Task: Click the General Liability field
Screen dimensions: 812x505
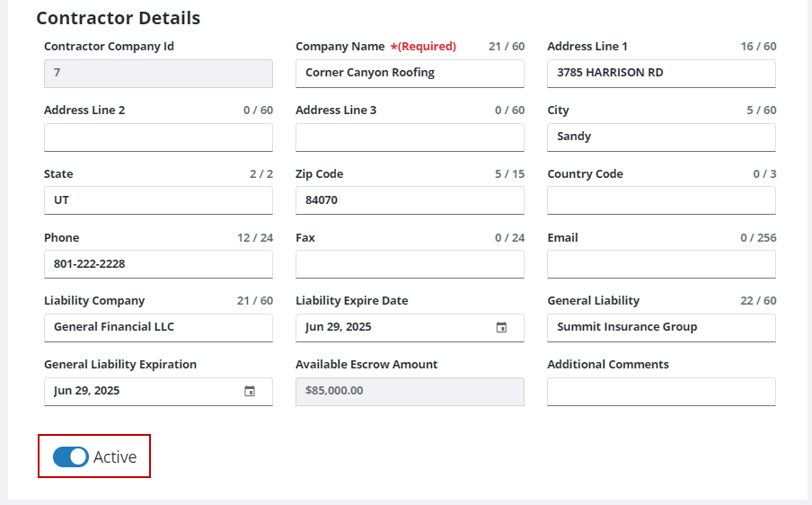Action: point(661,327)
